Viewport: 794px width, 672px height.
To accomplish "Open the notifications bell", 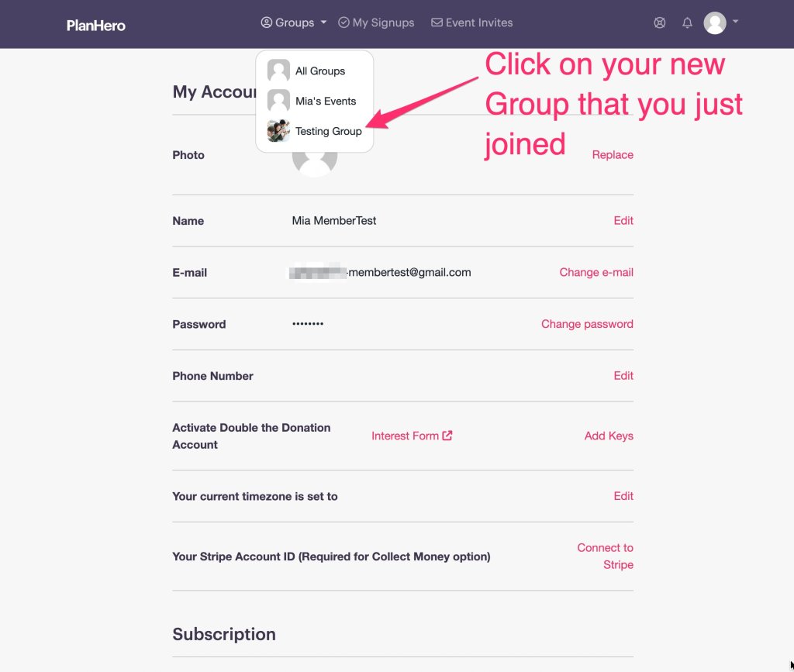I will tap(687, 23).
